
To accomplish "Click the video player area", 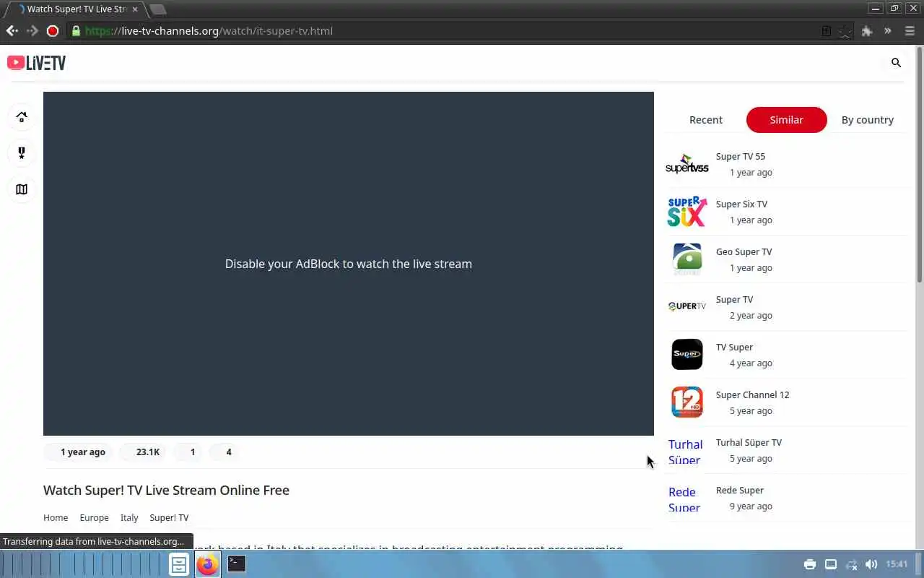I will pyautogui.click(x=349, y=264).
